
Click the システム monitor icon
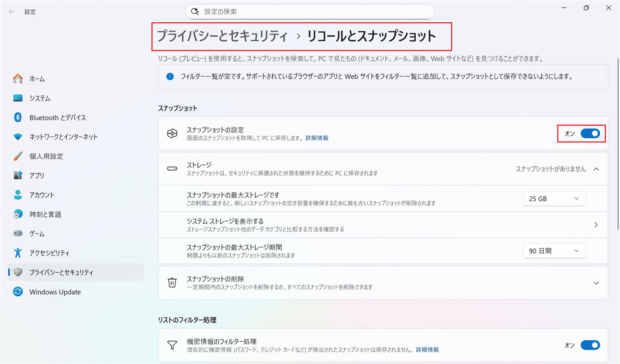coord(18,98)
